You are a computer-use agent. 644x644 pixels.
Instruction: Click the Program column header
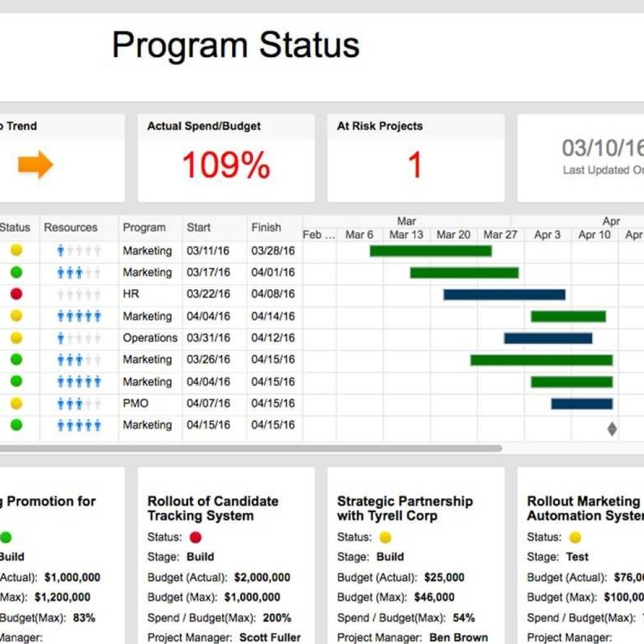(x=144, y=228)
